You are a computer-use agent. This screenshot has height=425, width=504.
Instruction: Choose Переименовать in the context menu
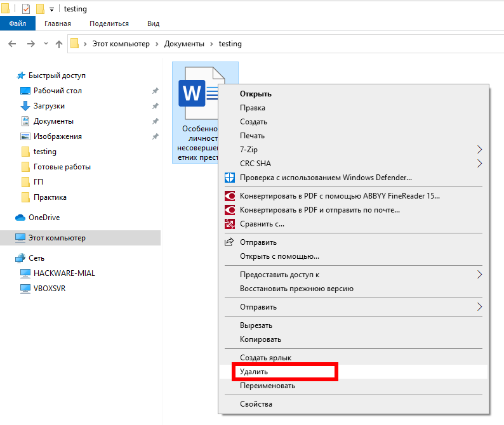pos(354,386)
